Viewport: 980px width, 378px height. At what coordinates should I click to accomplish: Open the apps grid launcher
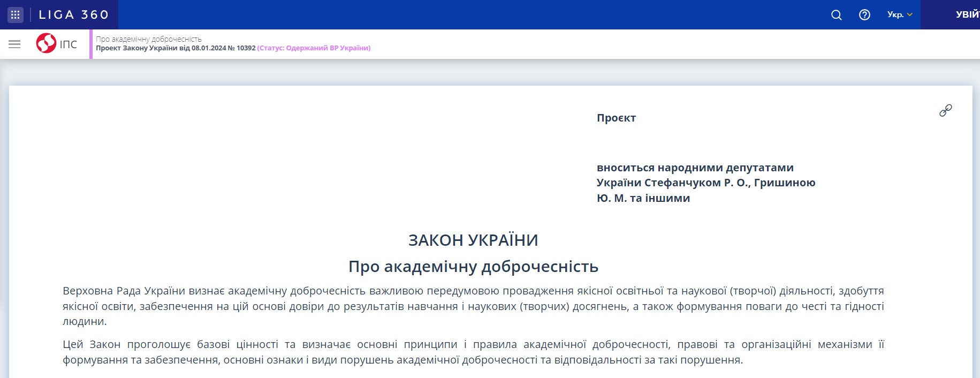[15, 14]
